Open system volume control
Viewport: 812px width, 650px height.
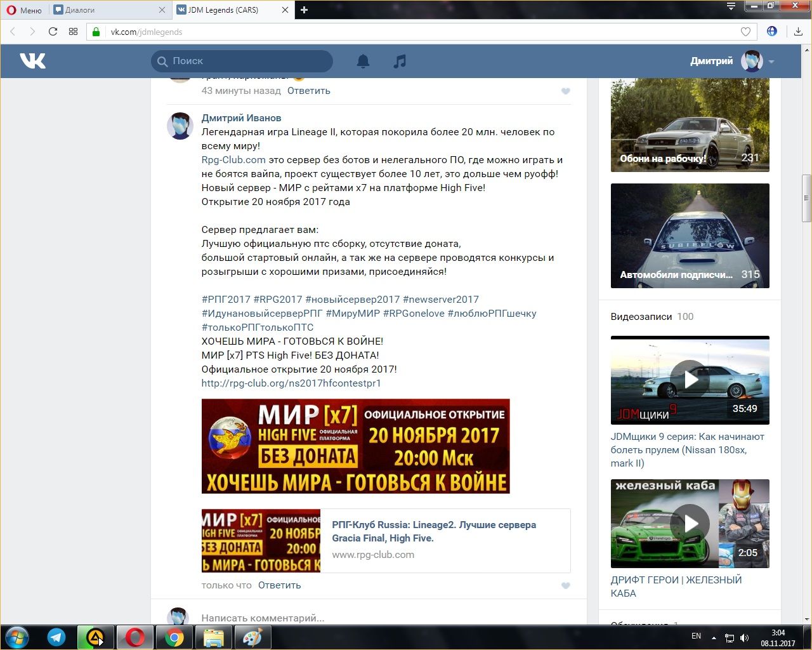(745, 637)
